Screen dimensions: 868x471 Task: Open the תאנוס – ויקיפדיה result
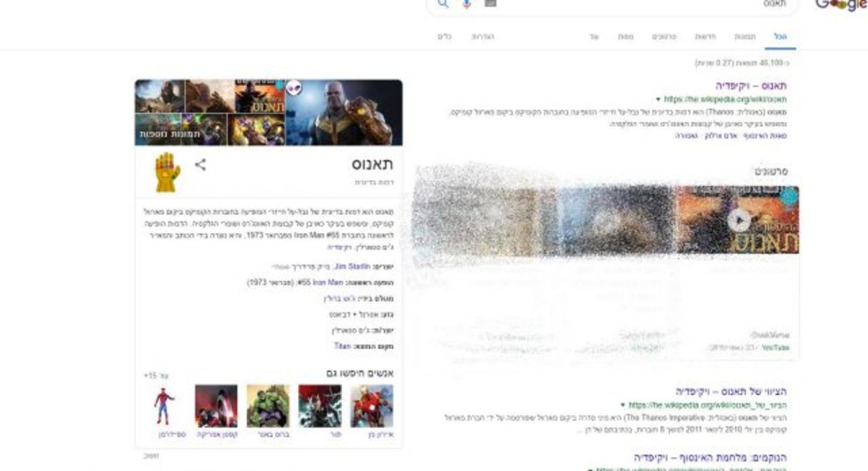(751, 86)
